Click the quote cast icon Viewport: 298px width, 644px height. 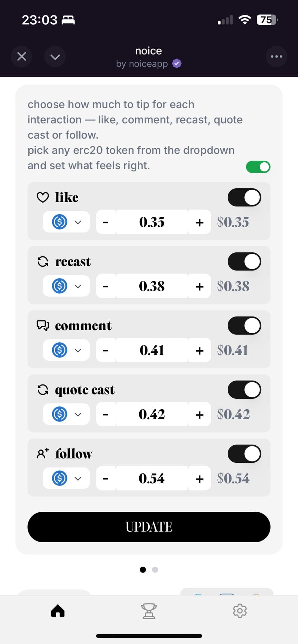43,389
